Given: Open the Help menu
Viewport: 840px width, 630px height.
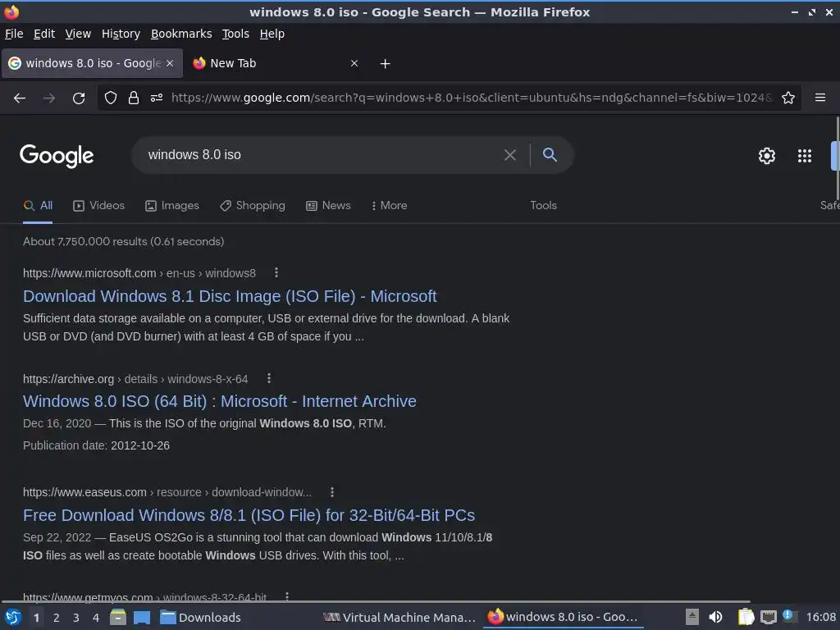Looking at the screenshot, I should 272,34.
